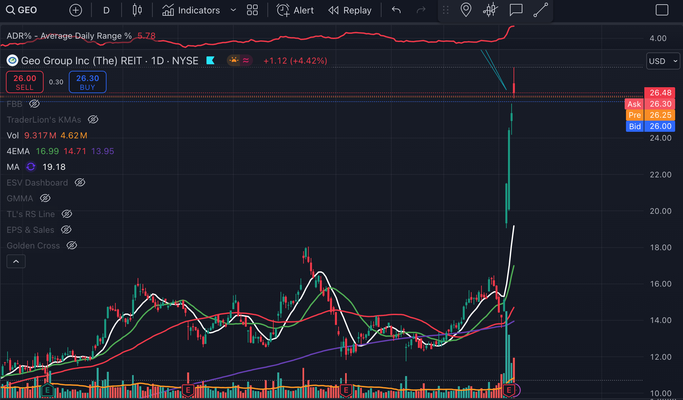Expand the favorite indicators dropdown arrow
The image size is (683, 400).
[233, 10]
